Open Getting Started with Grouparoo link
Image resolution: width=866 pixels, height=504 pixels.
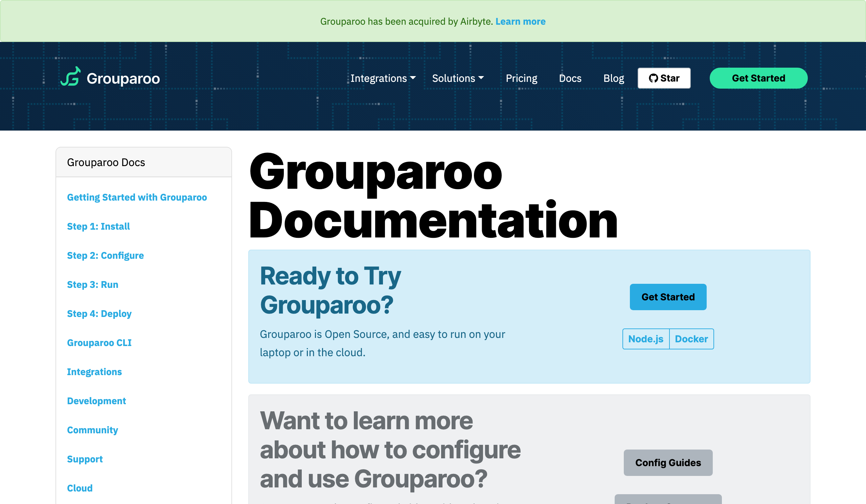(137, 197)
